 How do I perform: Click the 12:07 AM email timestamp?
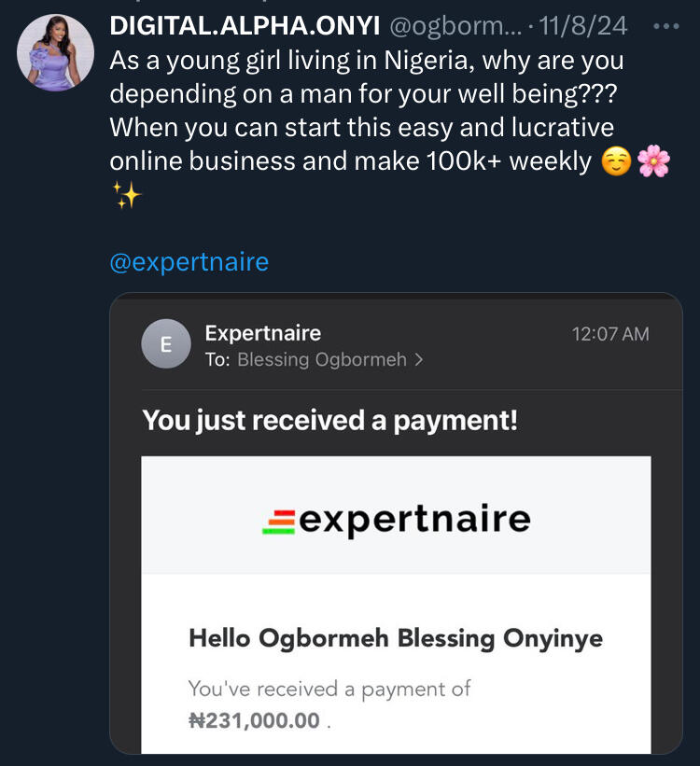pos(610,334)
